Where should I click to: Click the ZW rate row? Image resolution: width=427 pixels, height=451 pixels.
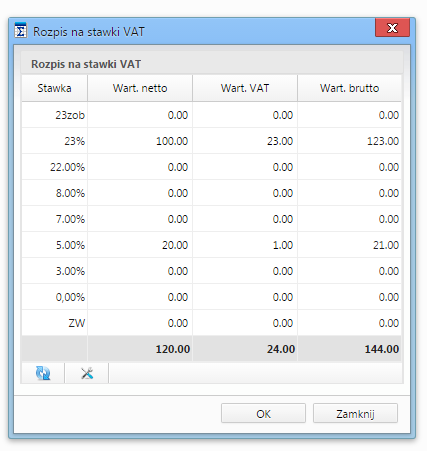211,323
